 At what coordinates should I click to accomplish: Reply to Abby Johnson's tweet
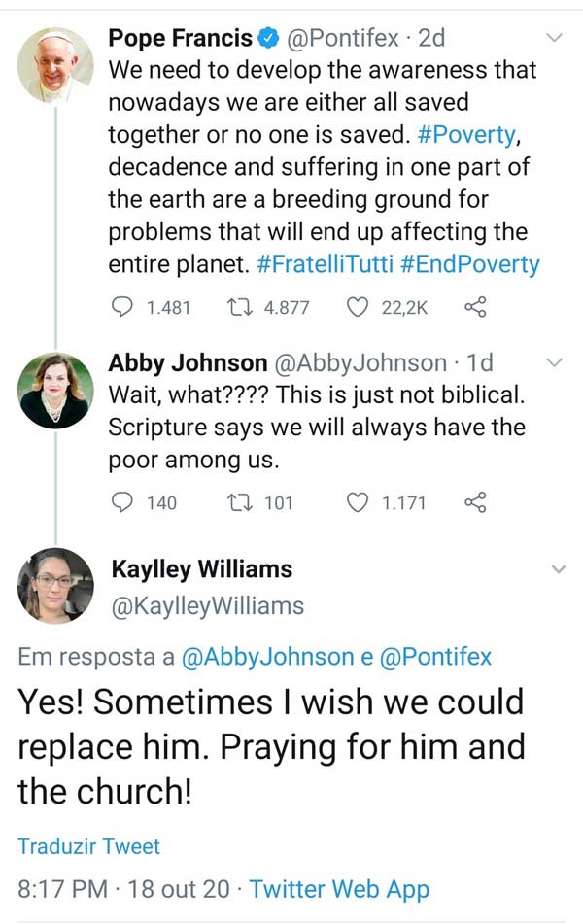click(x=121, y=502)
